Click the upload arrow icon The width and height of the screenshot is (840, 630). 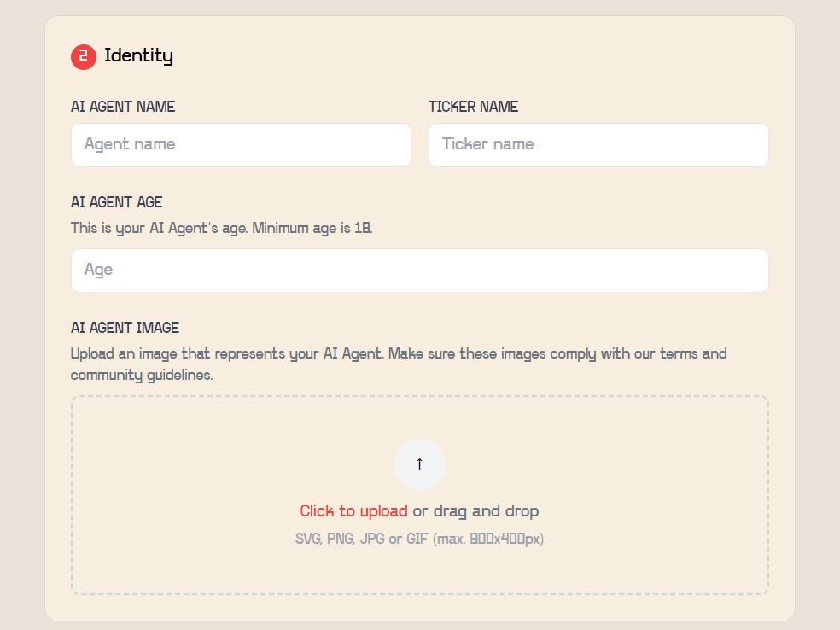coord(419,464)
